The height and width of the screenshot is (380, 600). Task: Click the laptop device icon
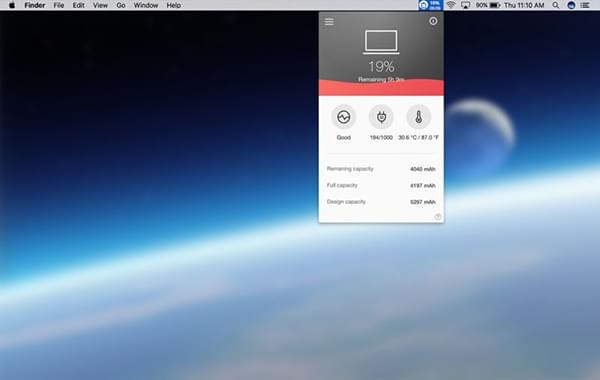pos(381,42)
